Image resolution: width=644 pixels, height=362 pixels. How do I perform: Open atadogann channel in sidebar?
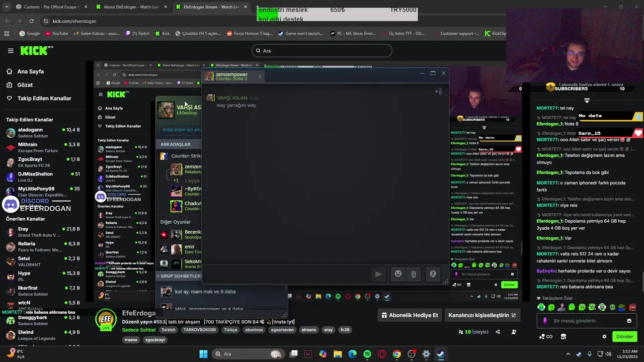click(x=42, y=133)
